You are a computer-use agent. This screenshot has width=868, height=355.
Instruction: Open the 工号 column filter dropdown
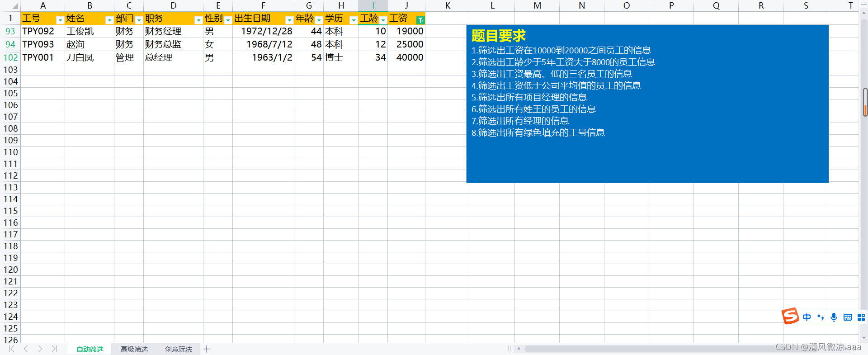(60, 20)
